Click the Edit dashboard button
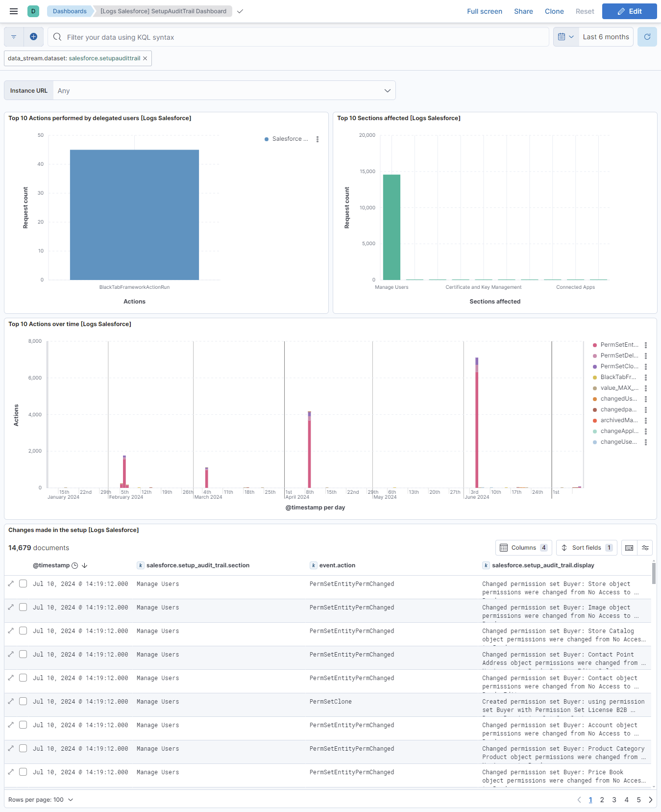The height and width of the screenshot is (812, 661). point(629,11)
